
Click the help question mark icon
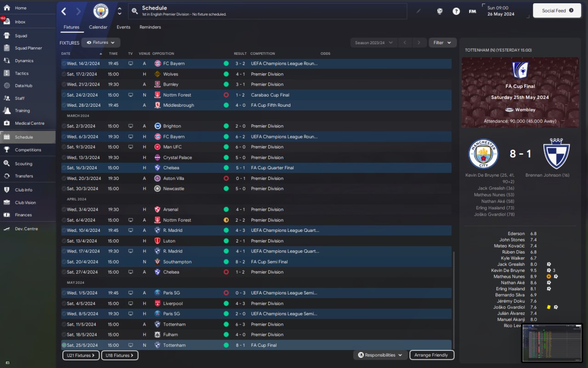coord(456,11)
